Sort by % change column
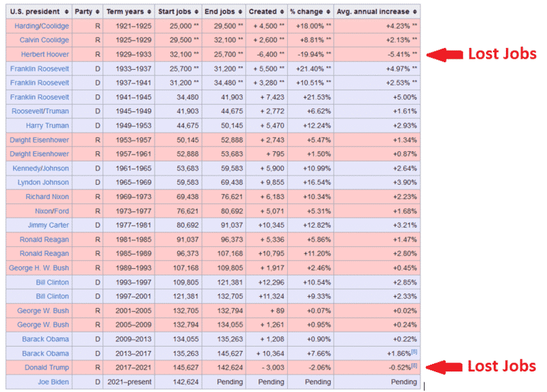The image size is (547, 392). coord(327,12)
